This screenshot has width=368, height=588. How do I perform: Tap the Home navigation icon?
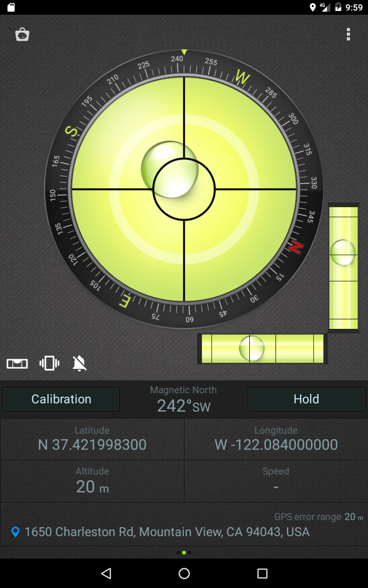pos(184,573)
